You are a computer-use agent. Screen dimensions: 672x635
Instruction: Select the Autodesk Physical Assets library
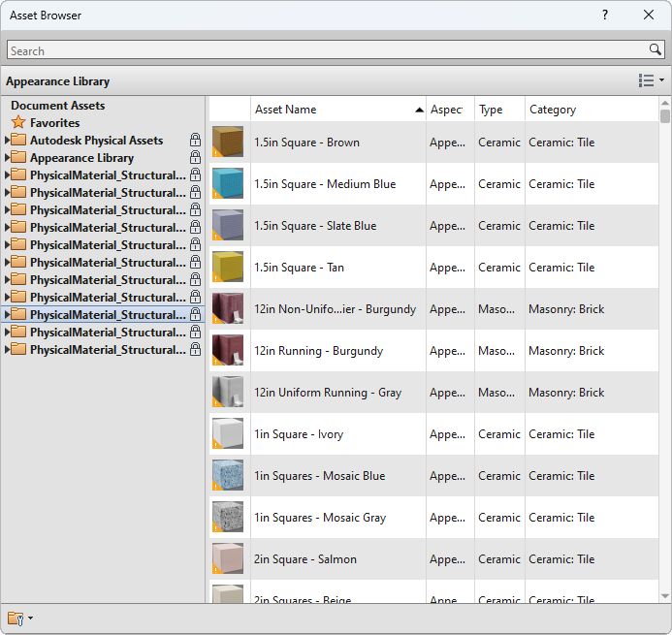[96, 141]
